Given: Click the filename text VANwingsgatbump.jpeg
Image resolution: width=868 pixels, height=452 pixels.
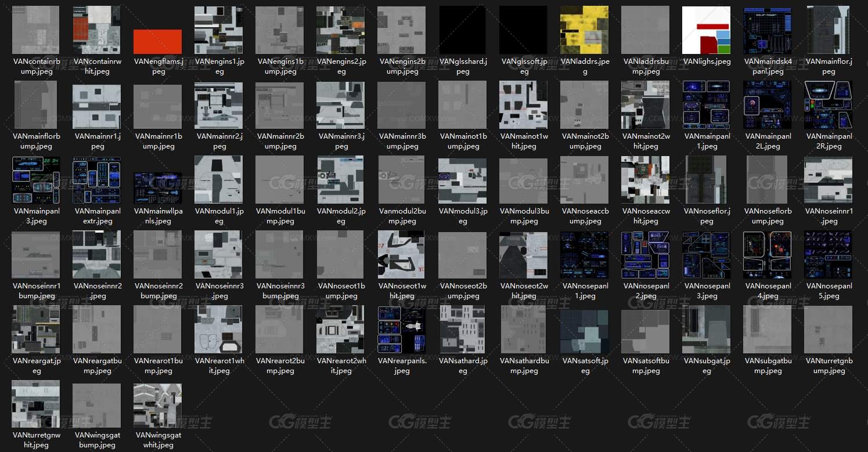Looking at the screenshot, I should (x=97, y=440).
